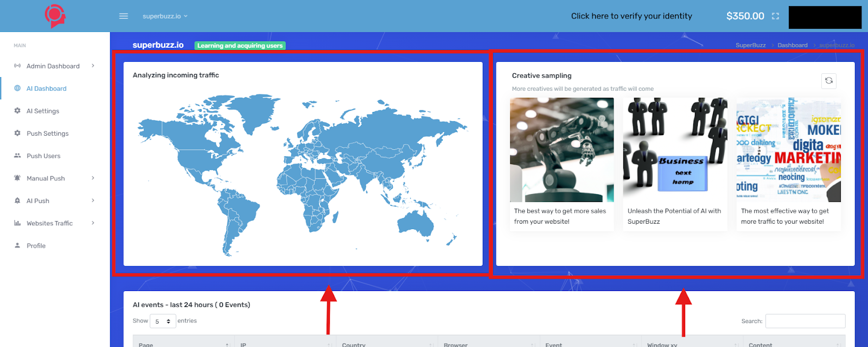Click the Websites Traffic chart icon
The width and height of the screenshot is (868, 347).
pos(17,223)
